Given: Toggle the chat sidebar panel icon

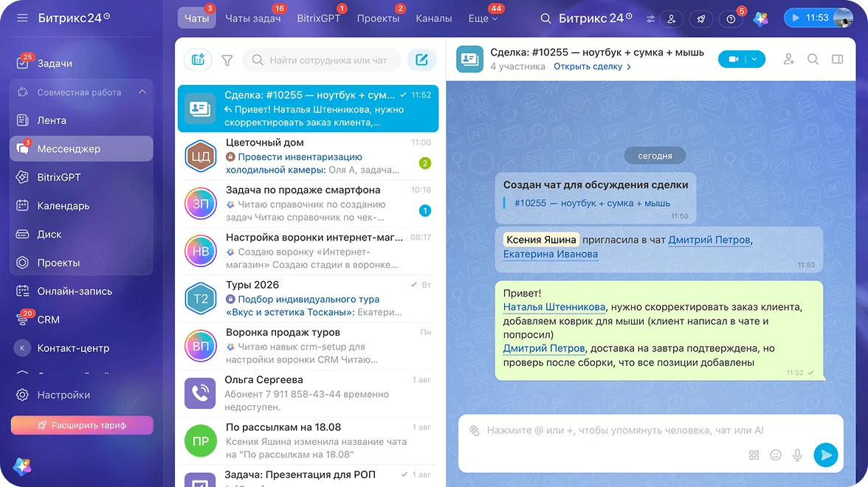Looking at the screenshot, I should click(838, 59).
